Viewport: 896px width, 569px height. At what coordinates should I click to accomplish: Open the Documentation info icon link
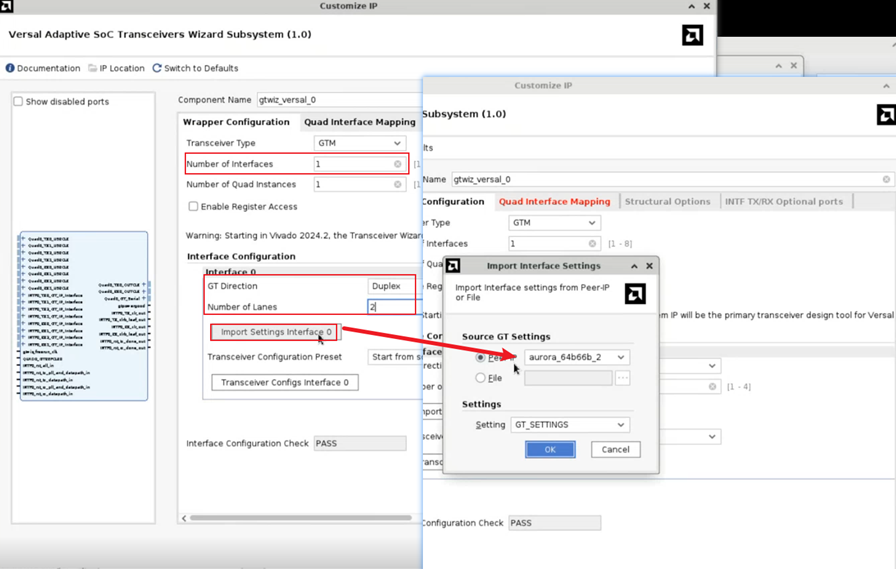click(11, 68)
